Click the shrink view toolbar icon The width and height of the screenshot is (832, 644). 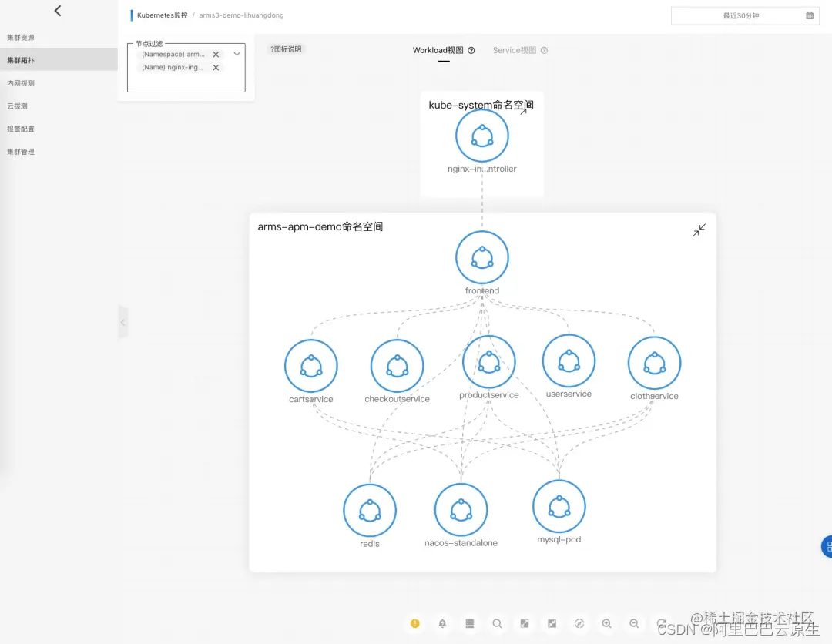click(x=552, y=623)
